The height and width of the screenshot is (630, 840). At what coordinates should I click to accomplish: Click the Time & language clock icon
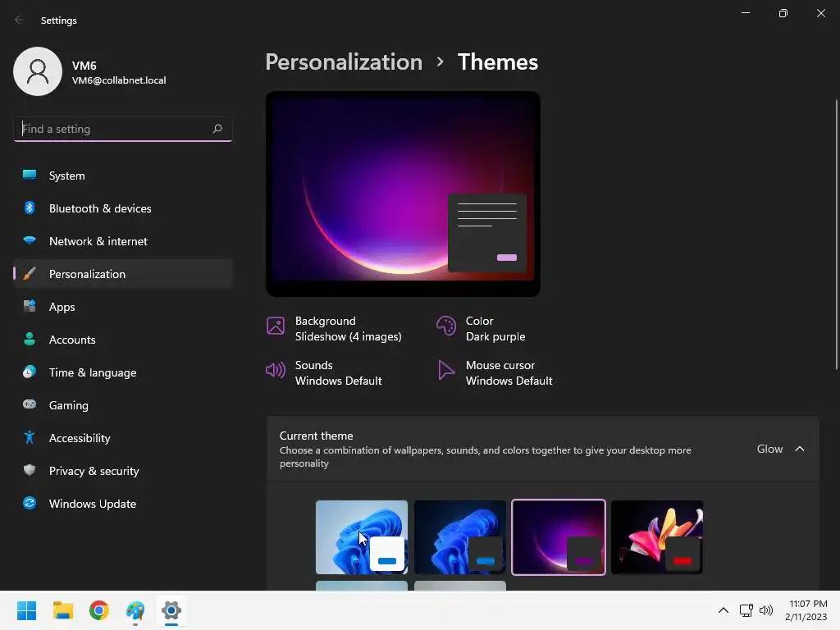[x=30, y=372]
